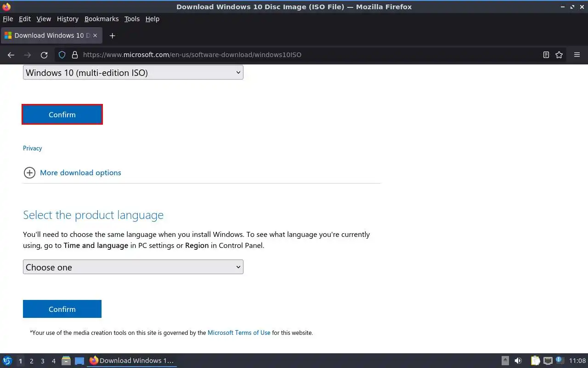Image resolution: width=588 pixels, height=368 pixels.
Task: Open the Windows 10 multi-edition ISO dropdown
Action: coord(133,72)
